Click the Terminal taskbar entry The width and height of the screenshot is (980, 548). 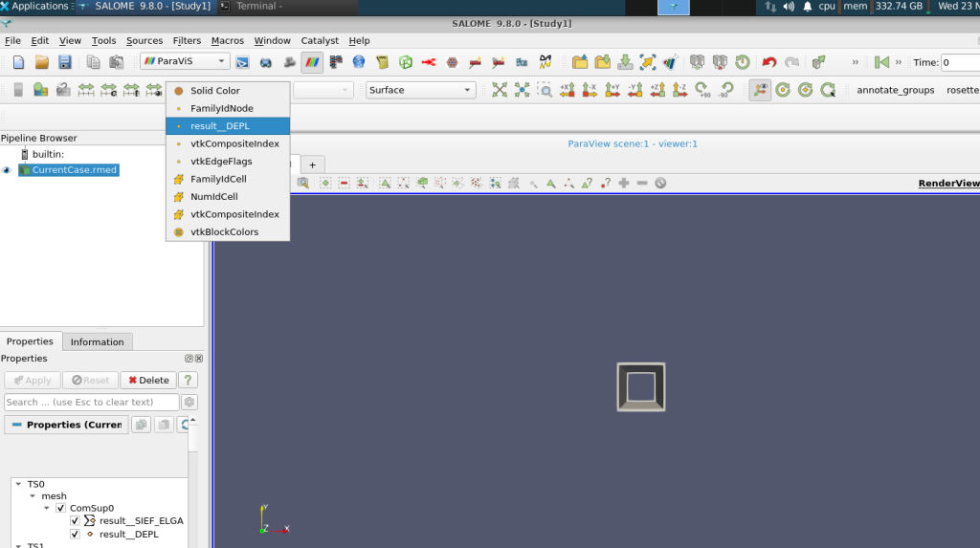tap(258, 7)
